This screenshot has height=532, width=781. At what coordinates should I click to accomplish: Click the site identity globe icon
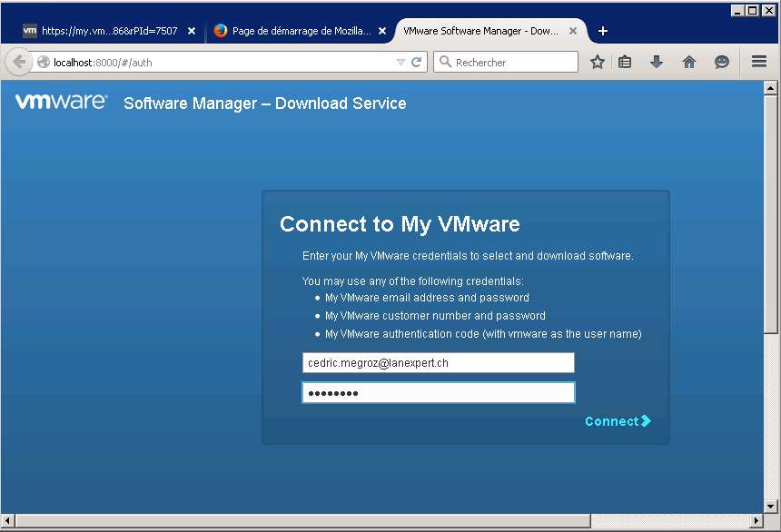44,62
